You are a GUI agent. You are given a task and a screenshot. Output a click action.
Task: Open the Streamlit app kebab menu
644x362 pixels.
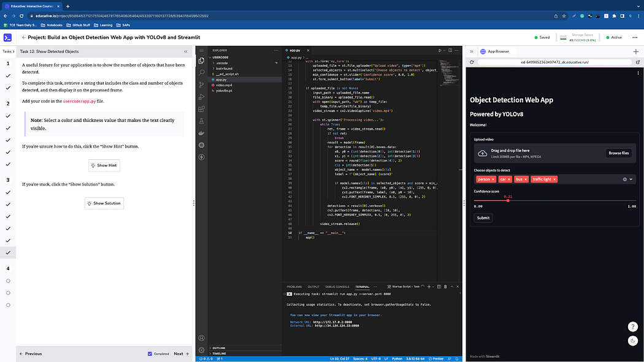(x=638, y=73)
